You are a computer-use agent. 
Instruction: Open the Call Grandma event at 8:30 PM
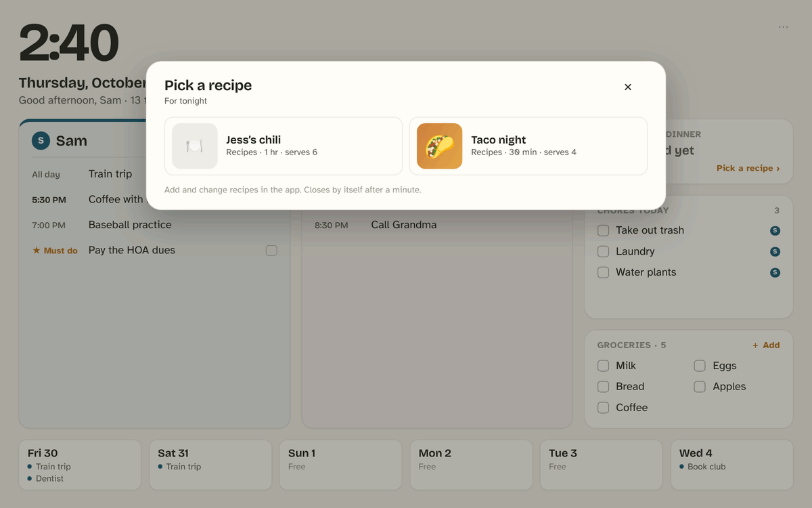coord(437,225)
